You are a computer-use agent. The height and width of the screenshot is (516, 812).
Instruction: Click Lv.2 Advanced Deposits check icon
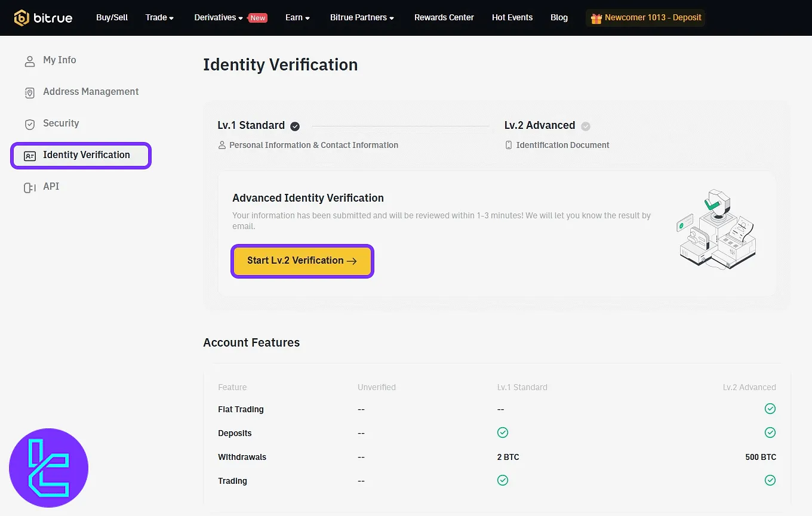(770, 432)
